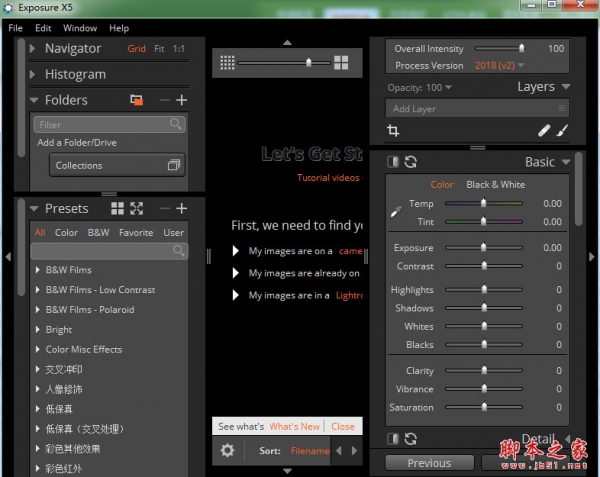
Task: Filter presets by the Favorite tab
Action: click(136, 233)
